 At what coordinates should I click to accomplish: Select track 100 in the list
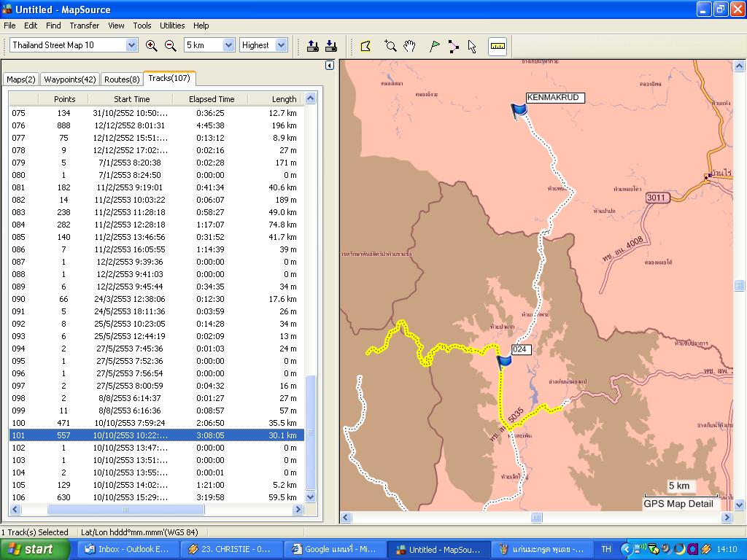(156, 423)
